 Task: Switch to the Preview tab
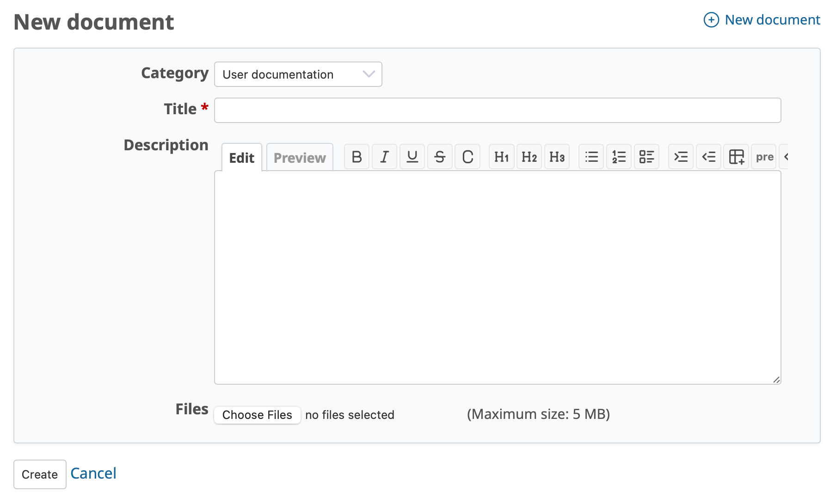click(300, 158)
